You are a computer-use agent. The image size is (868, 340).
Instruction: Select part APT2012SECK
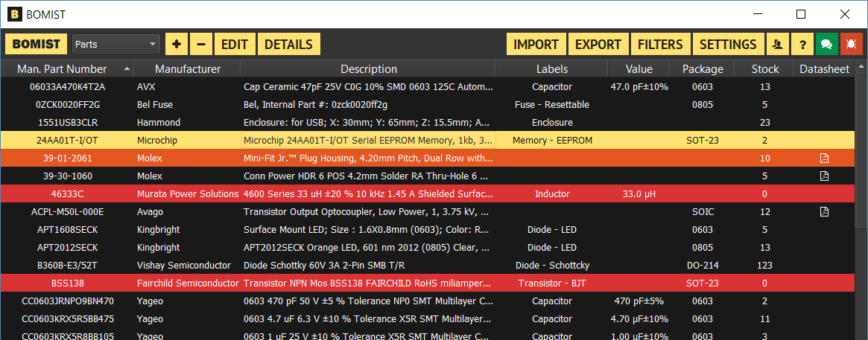428,247
